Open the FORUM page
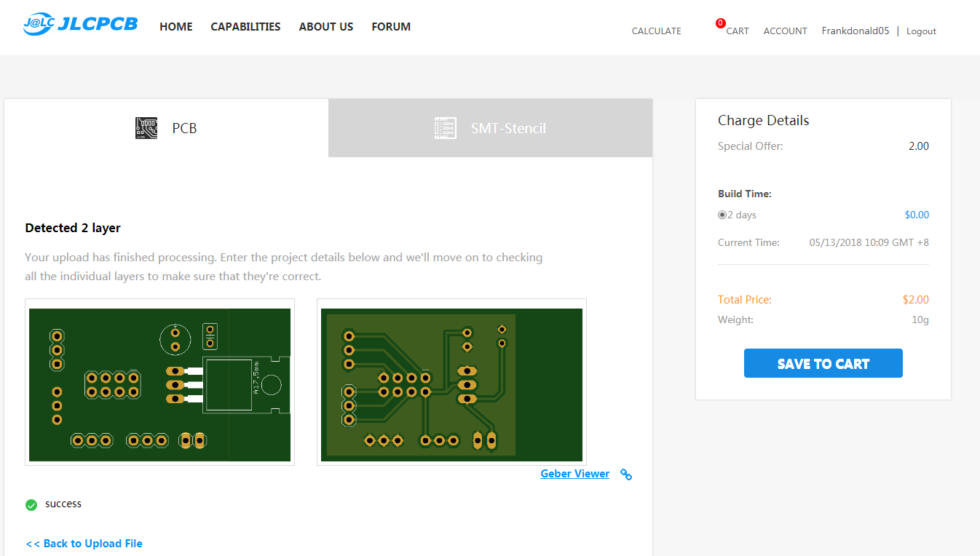This screenshot has height=556, width=980. (x=391, y=27)
